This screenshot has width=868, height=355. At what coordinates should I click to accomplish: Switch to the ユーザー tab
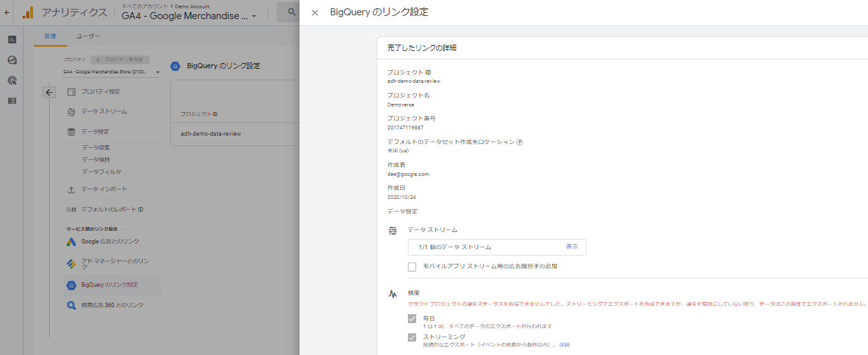pos(88,36)
